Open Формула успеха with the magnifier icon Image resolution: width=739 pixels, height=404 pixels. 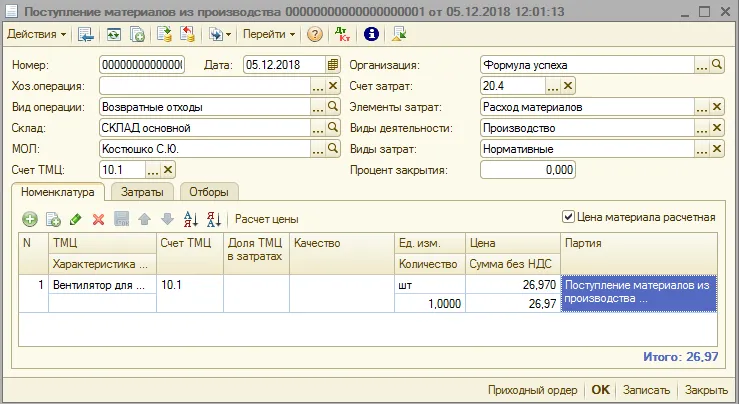pos(717,65)
